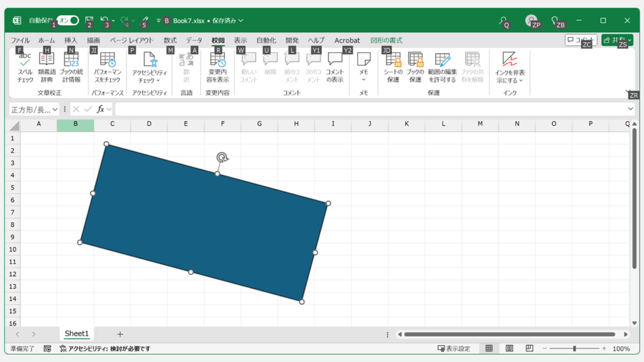This screenshot has width=644, height=362.
Task: Select the blue rectangle shape
Action: [x=204, y=223]
